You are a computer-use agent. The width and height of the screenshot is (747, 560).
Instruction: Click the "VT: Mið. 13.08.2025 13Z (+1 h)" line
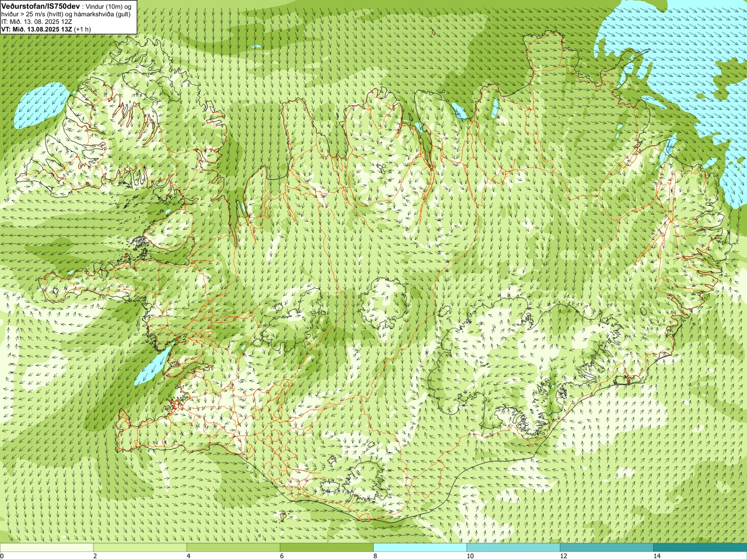pos(46,29)
